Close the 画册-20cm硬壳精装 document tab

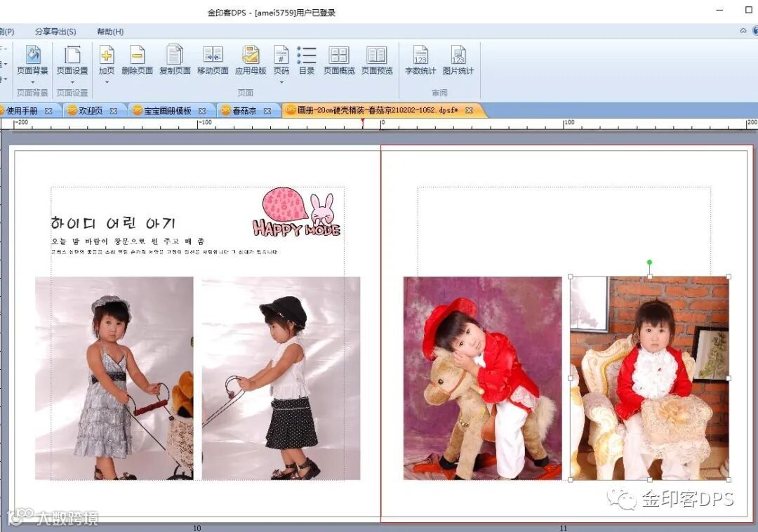point(469,110)
